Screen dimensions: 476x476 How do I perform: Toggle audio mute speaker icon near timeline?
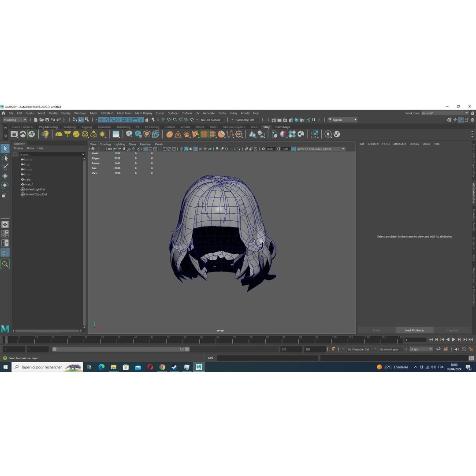point(457,350)
